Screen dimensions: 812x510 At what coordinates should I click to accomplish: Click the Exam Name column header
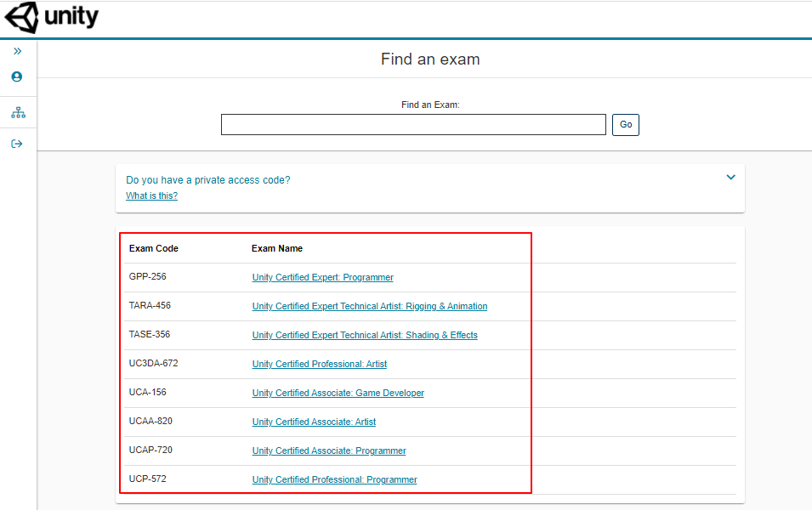click(277, 248)
